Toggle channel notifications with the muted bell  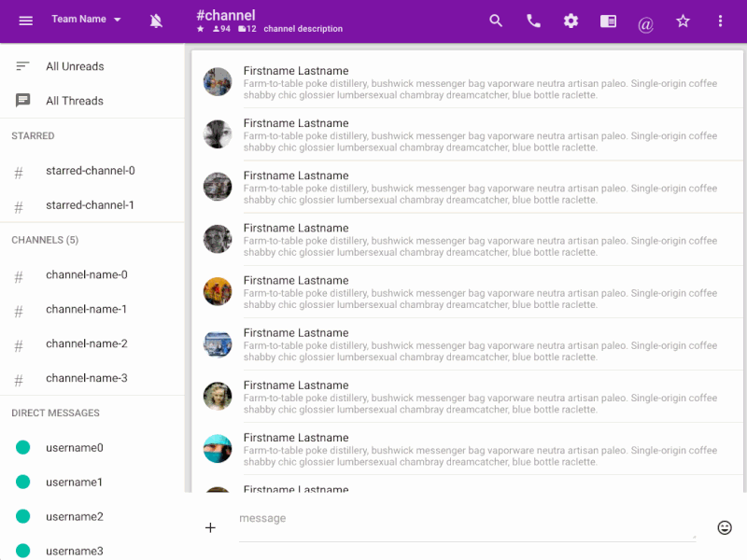point(156,20)
